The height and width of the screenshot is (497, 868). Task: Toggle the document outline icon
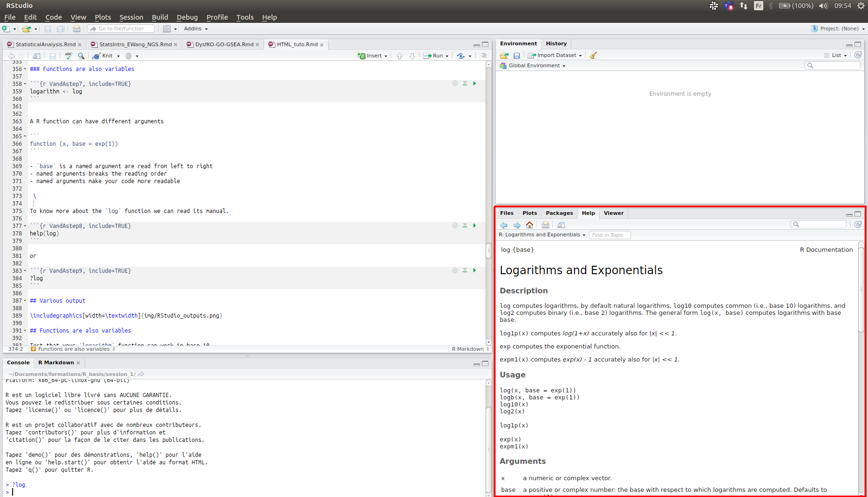484,56
